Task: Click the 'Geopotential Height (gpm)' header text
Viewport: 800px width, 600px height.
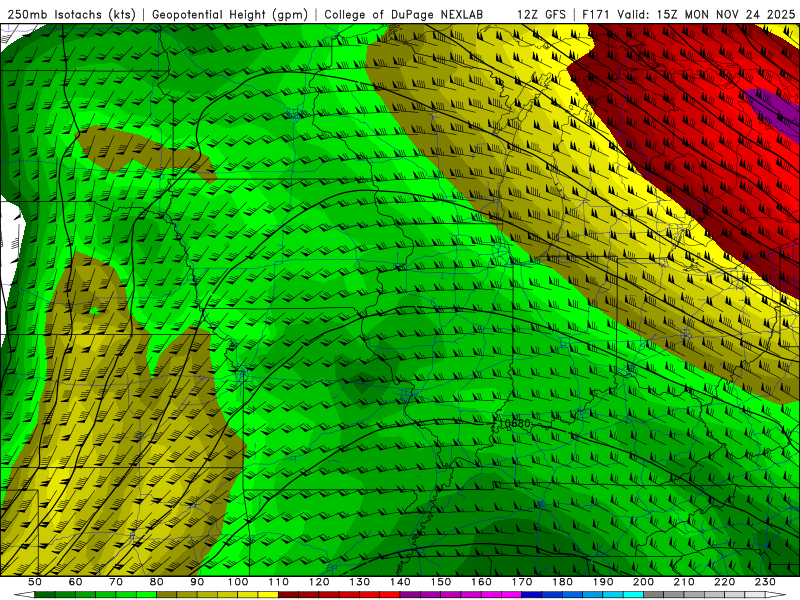Action: coord(230,15)
